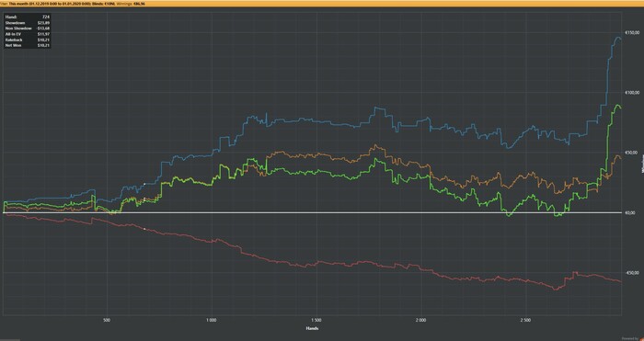The width and height of the screenshot is (644, 341).
Task: Click the green line's final peak near €90
Action: pos(618,106)
